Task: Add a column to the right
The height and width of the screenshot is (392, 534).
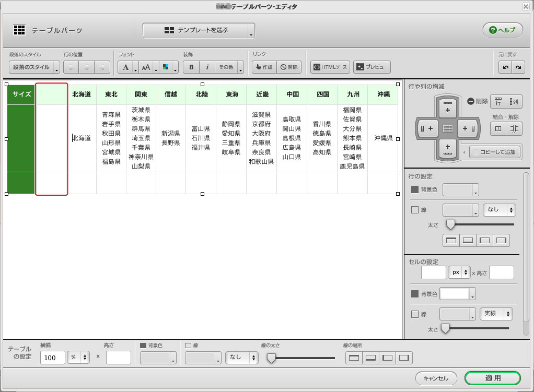Action: tap(468, 128)
